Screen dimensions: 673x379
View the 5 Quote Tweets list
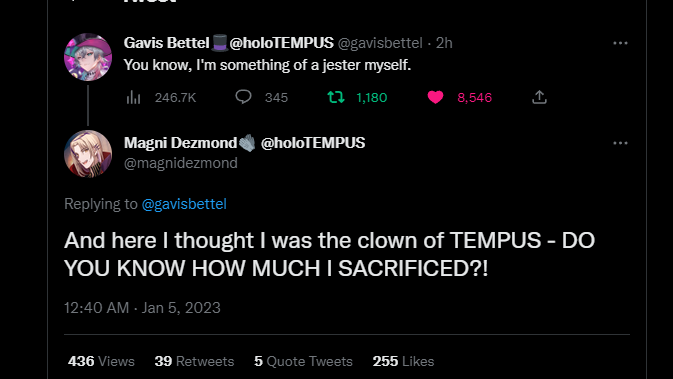click(303, 361)
